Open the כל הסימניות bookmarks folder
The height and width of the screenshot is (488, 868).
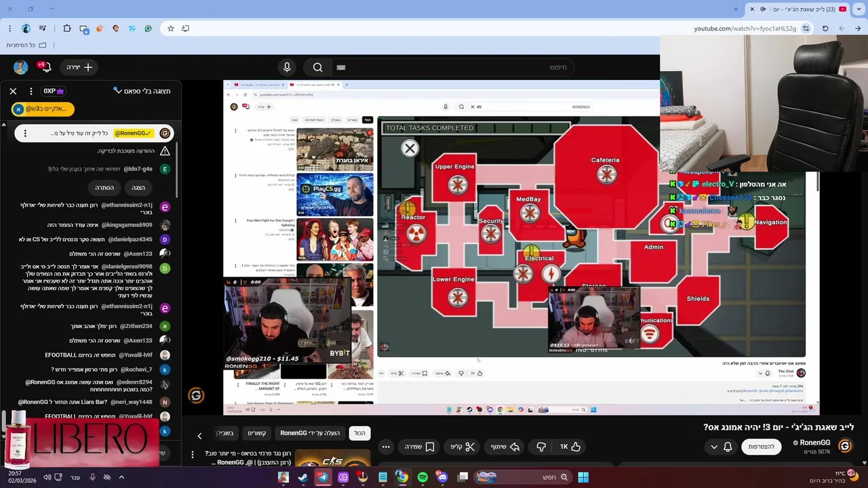(26, 45)
